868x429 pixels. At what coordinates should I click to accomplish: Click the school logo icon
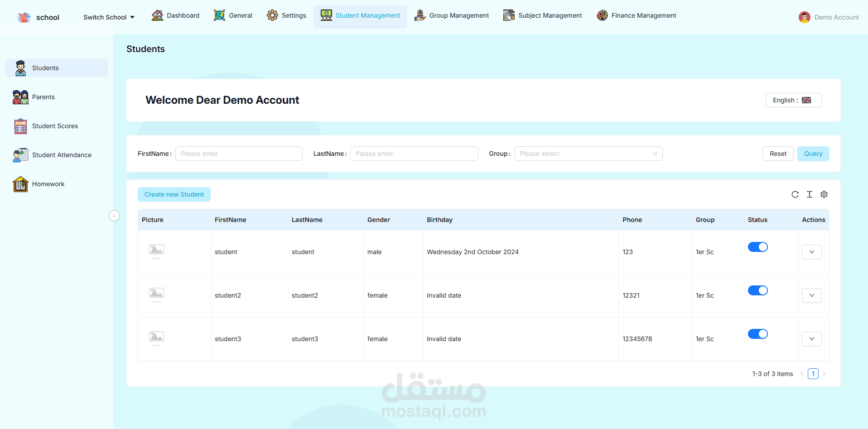(24, 17)
